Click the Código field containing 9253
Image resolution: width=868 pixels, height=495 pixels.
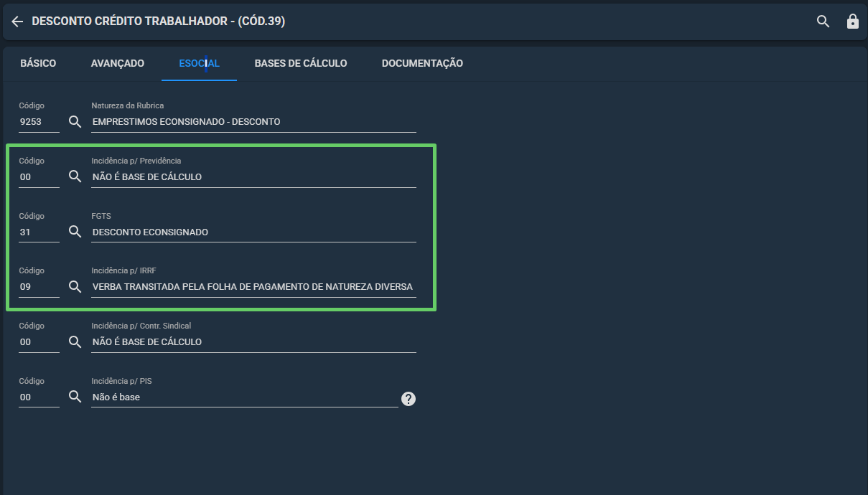coord(39,122)
